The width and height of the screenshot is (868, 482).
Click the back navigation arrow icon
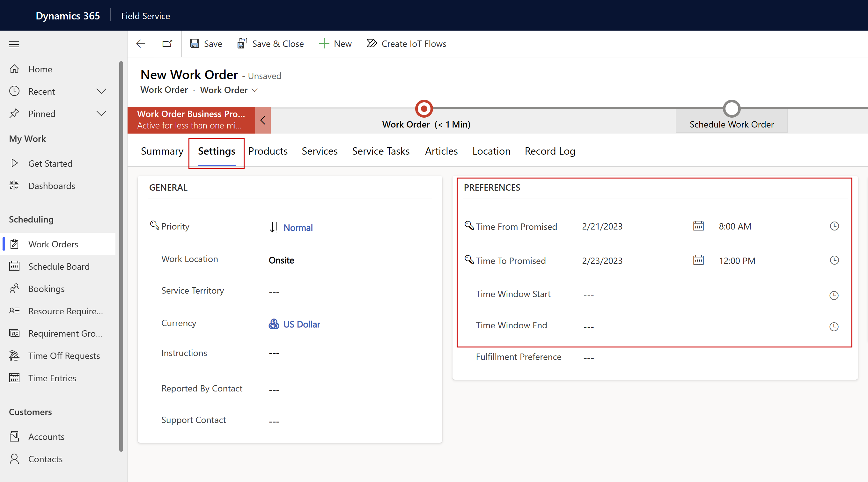(140, 44)
